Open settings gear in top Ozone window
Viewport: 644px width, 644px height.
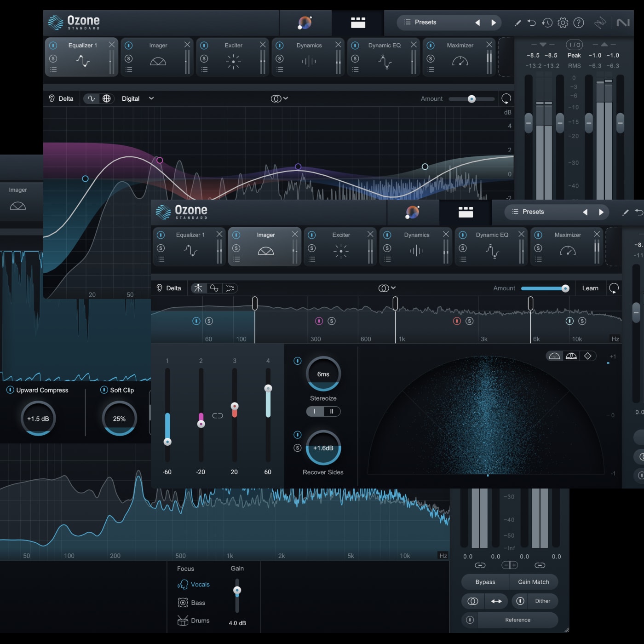[x=563, y=23]
